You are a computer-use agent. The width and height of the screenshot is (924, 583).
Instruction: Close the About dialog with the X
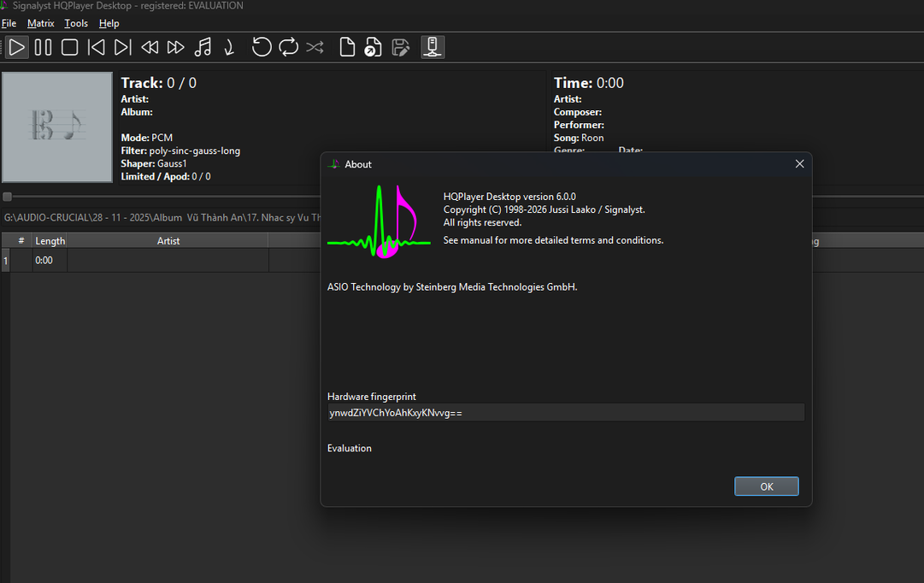pyautogui.click(x=799, y=164)
